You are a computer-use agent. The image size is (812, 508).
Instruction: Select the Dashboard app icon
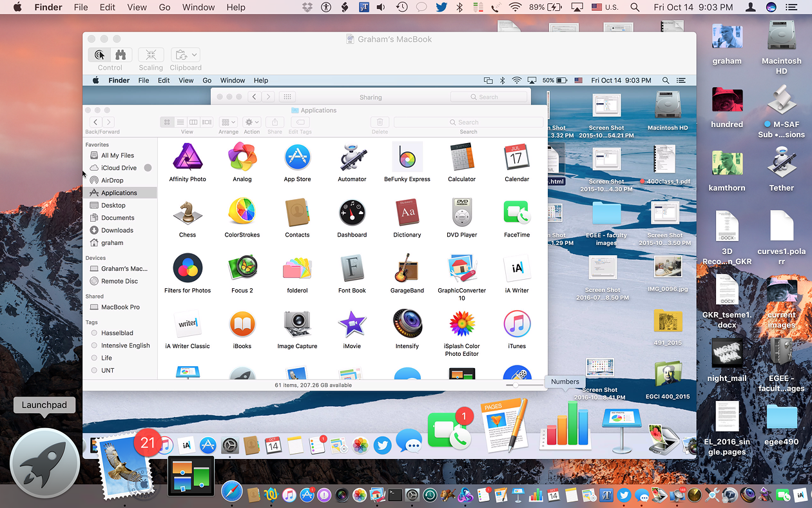(352, 213)
